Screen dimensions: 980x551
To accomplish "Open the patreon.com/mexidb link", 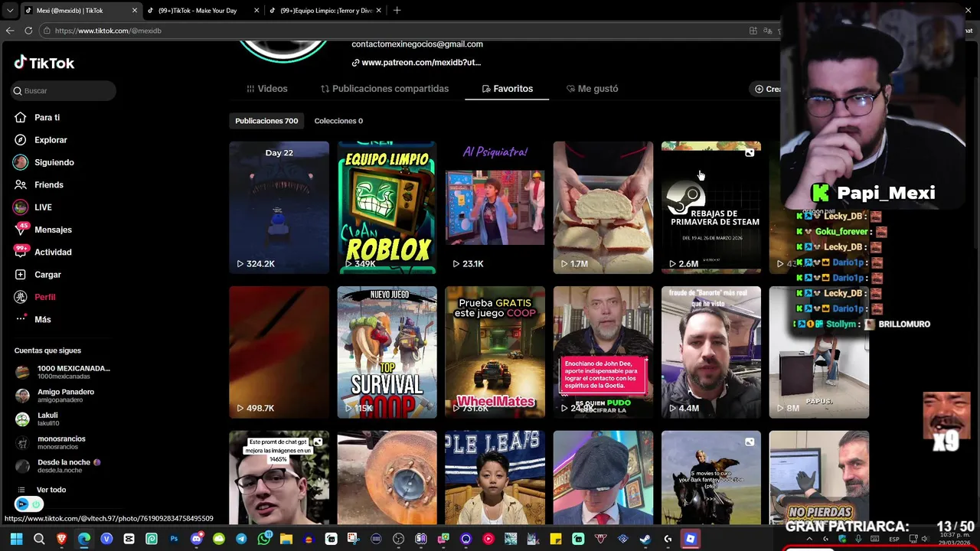I will pyautogui.click(x=416, y=63).
